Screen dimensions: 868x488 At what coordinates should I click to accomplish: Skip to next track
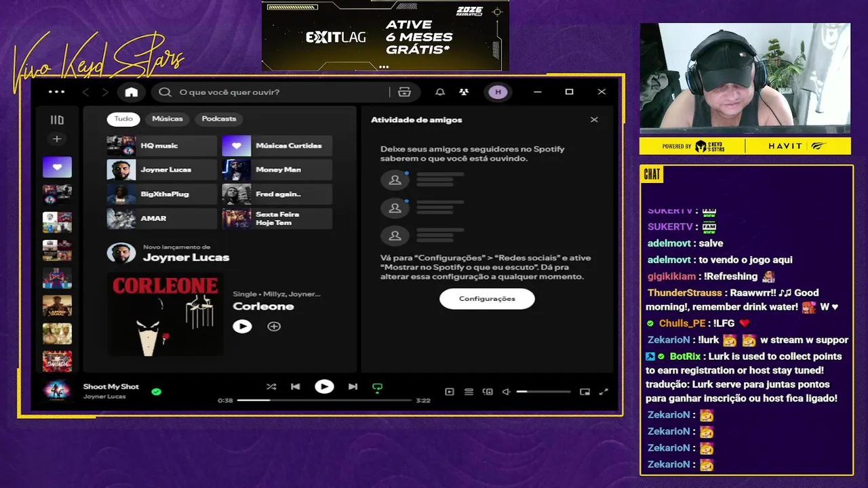coord(353,387)
